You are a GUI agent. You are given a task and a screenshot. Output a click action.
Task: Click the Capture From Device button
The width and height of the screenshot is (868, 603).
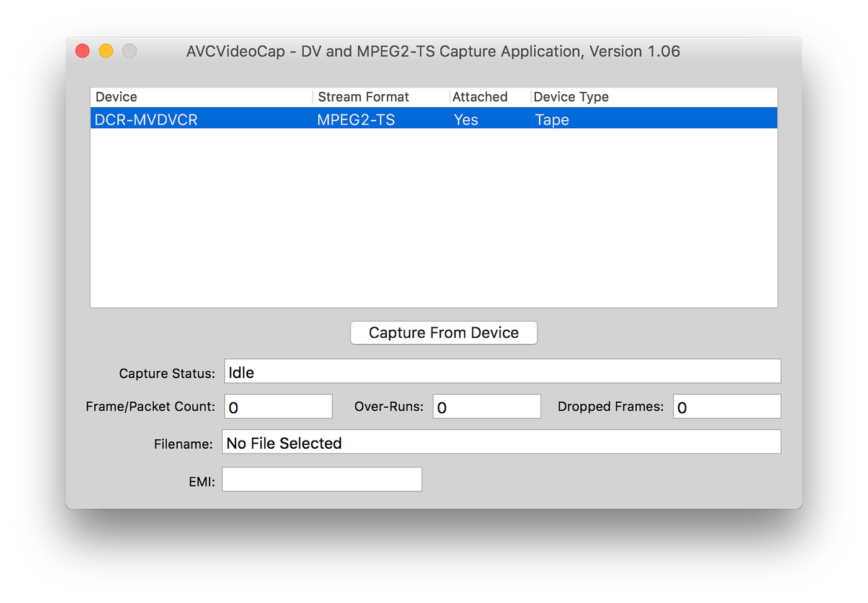tap(443, 333)
